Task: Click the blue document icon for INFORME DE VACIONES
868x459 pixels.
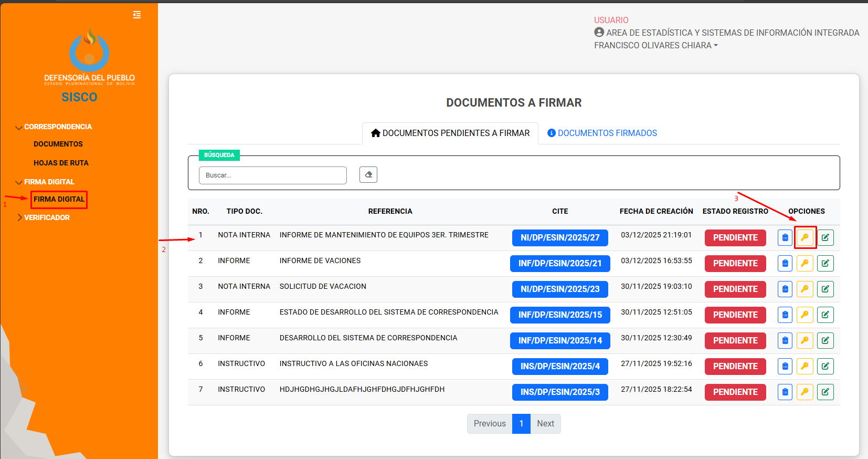Action: pos(785,264)
